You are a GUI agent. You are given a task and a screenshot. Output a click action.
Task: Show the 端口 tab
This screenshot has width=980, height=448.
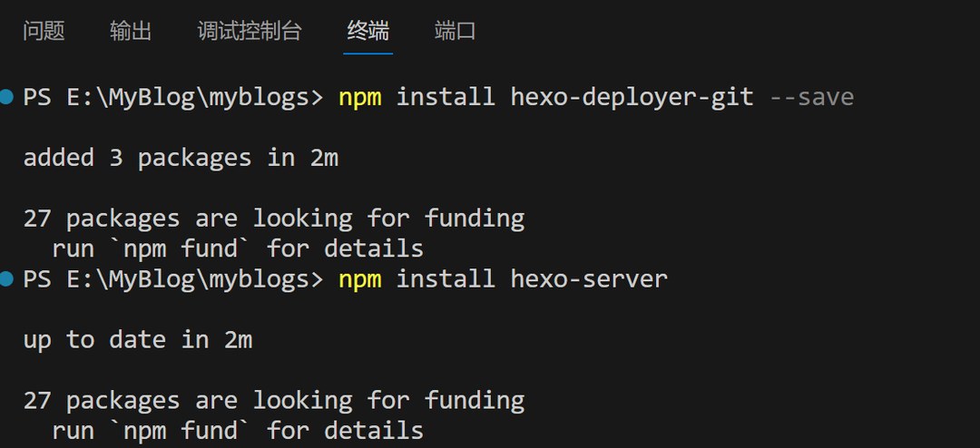pyautogui.click(x=455, y=31)
